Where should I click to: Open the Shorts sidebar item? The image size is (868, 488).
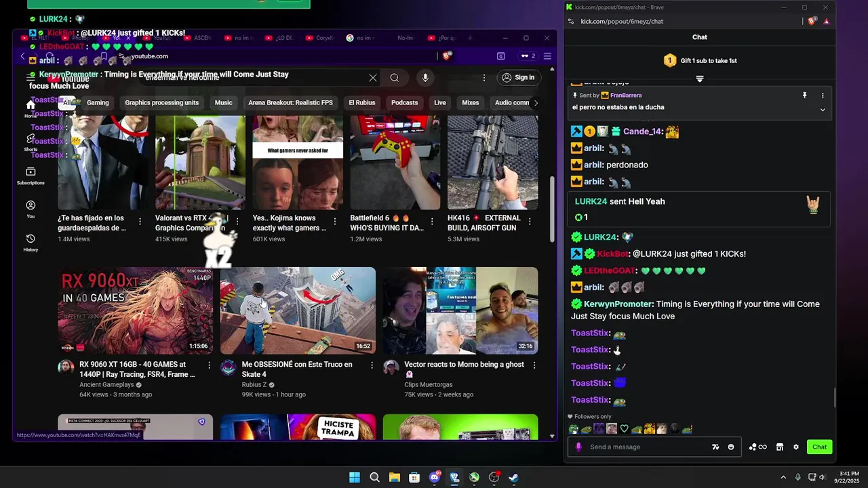(31, 142)
